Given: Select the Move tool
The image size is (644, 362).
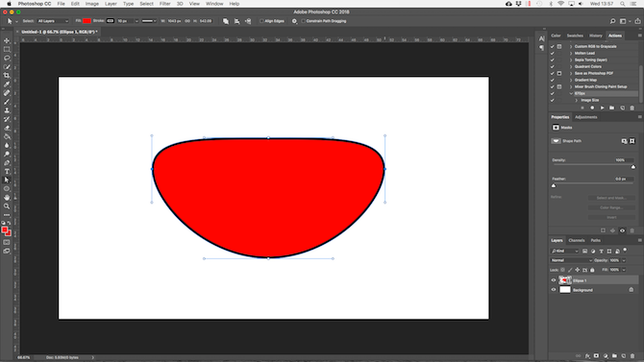Looking at the screenshot, I should pyautogui.click(x=7, y=40).
